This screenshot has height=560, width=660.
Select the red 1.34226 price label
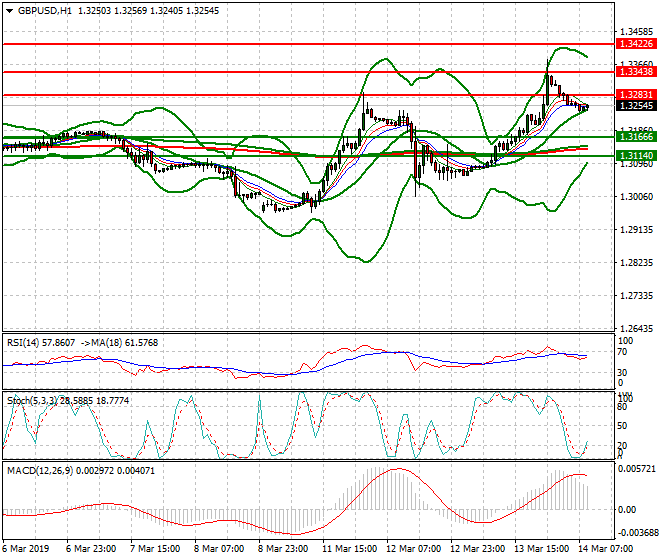tap(636, 44)
